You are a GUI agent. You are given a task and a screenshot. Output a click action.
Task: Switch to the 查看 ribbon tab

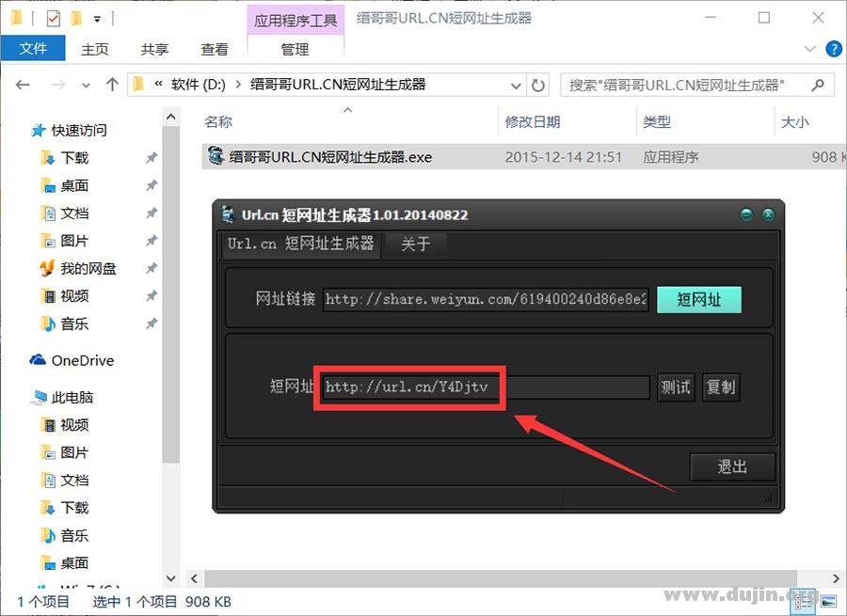215,49
